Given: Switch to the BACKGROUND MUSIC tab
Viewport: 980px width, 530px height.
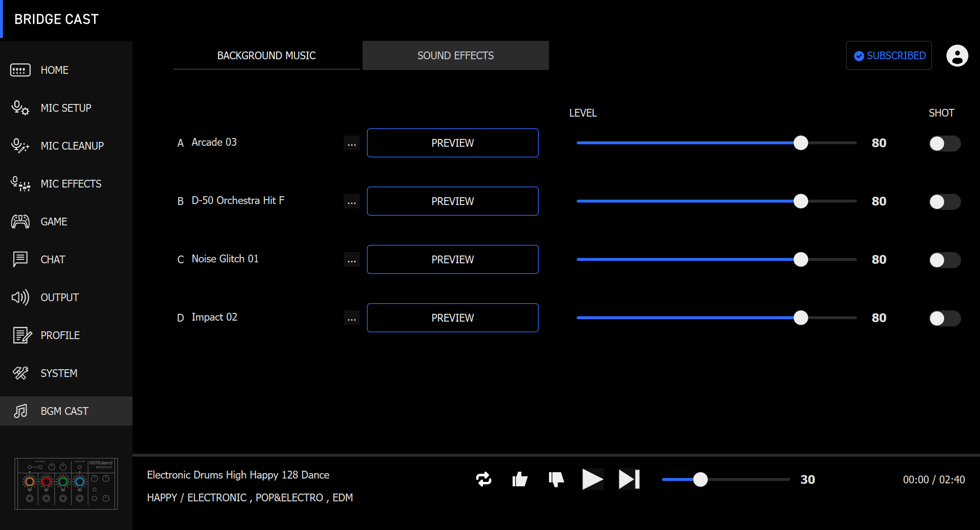Looking at the screenshot, I should tap(266, 55).
